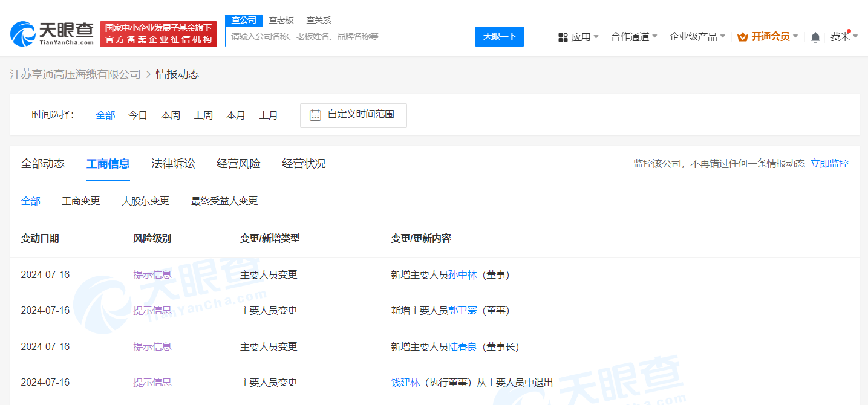Image resolution: width=868 pixels, height=405 pixels.
Task: Click the 立即监控 link
Action: 829,163
